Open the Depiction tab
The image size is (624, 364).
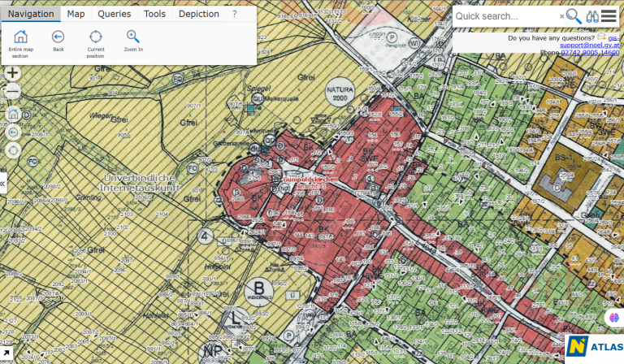coord(199,14)
